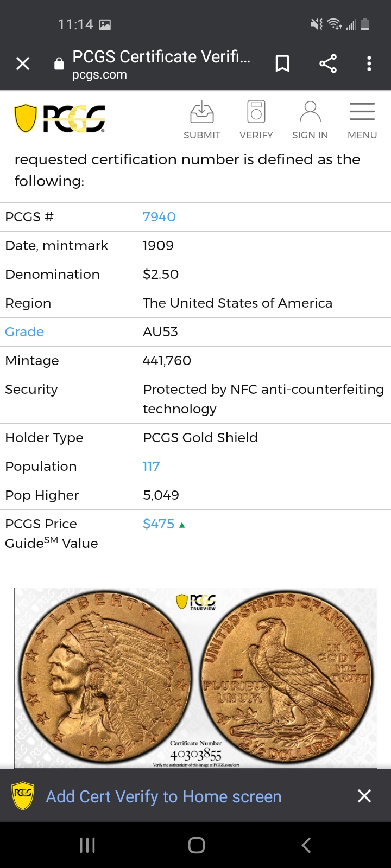This screenshot has width=391, height=868.
Task: Expand the hamburger Menu
Action: 362,120
